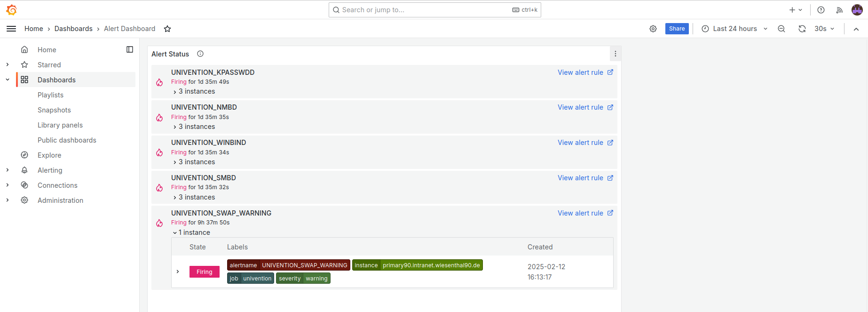Click the Dashboards breadcrumb link
This screenshot has width=868, height=312.
[73, 29]
